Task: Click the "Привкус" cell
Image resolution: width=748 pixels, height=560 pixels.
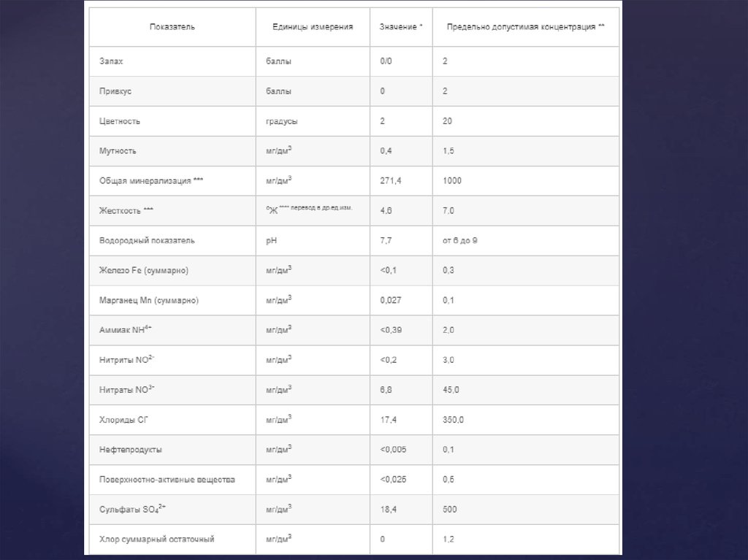Action: coord(115,92)
